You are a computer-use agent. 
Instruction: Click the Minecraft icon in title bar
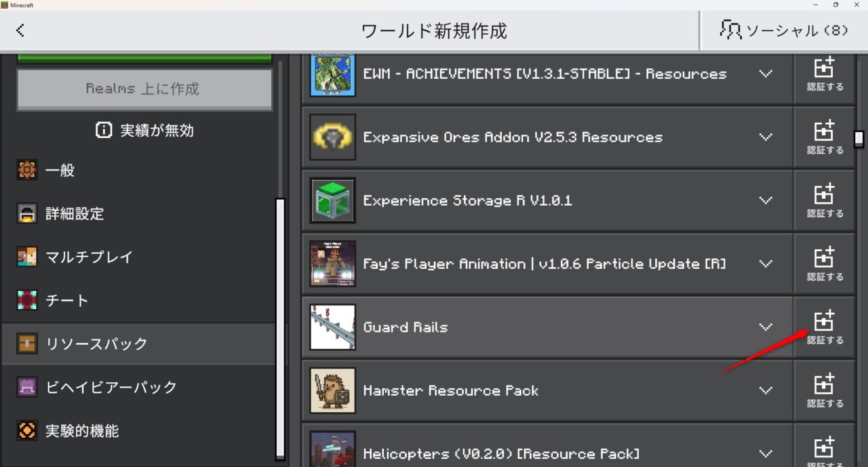(5, 5)
